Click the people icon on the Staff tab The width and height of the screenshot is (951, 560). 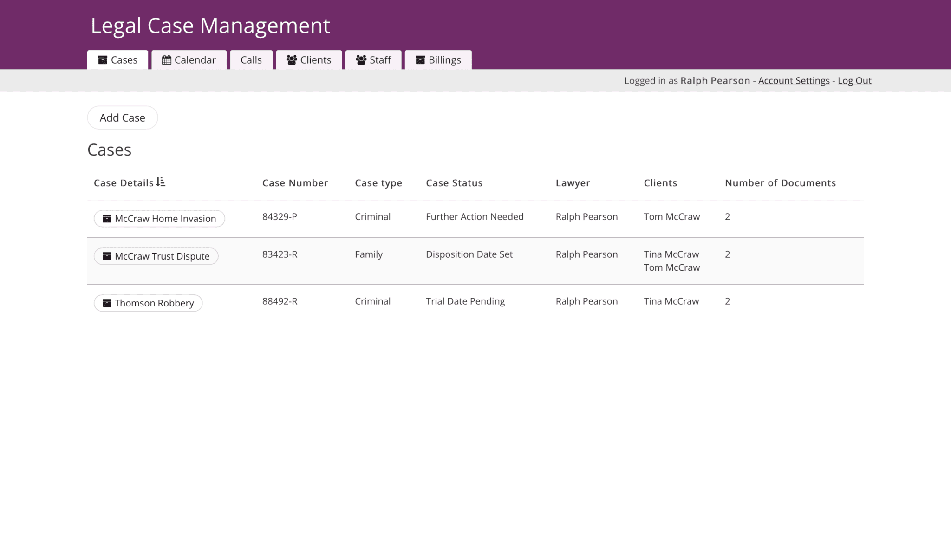(361, 59)
